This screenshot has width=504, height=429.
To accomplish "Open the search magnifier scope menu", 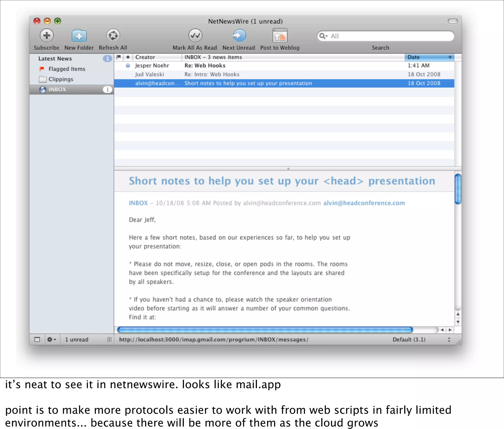I will [323, 36].
